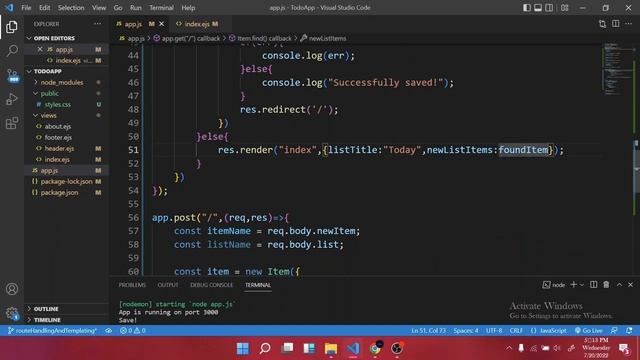This screenshot has height=360, width=640.
Task: Close app.js in Open Editors list
Action: pos(40,49)
